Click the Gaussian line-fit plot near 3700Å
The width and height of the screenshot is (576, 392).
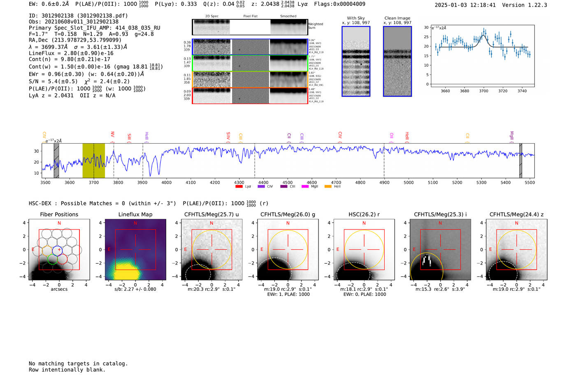[x=482, y=56]
